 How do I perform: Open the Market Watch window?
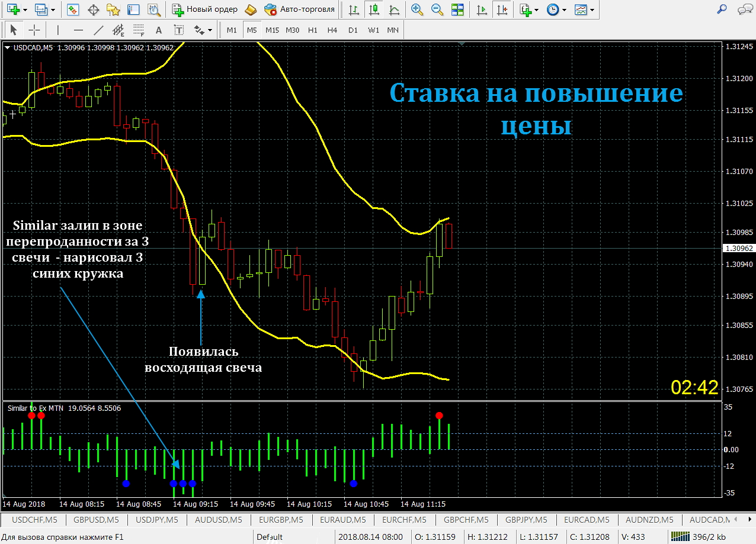73,9
